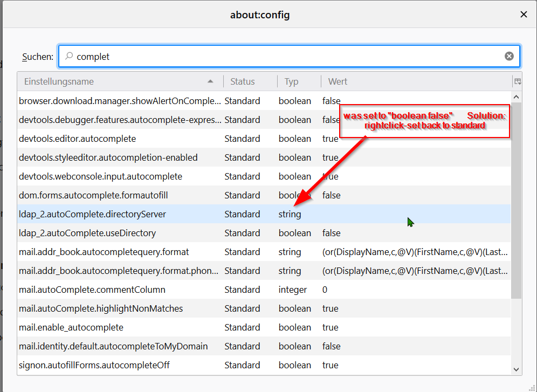Image resolution: width=537 pixels, height=392 pixels.
Task: Select the ldap_2.autoComplete.useDirectory preference
Action: [87, 233]
